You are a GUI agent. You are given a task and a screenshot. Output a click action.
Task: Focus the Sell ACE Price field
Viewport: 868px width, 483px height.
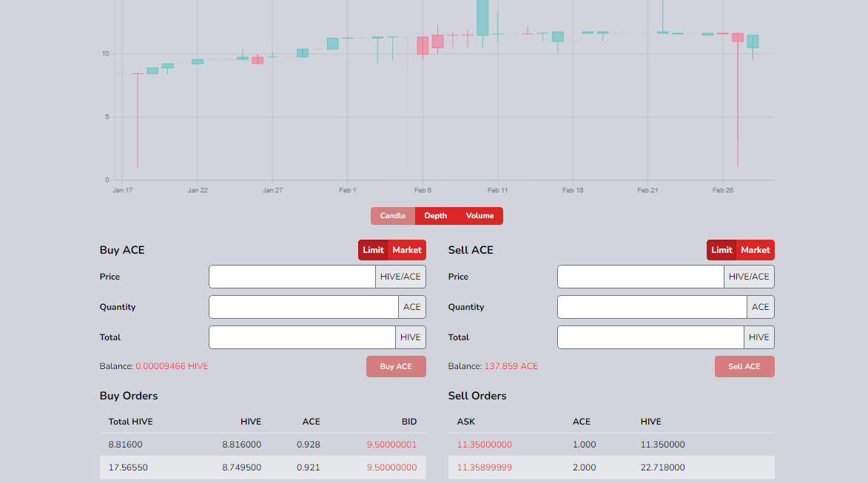(x=641, y=277)
